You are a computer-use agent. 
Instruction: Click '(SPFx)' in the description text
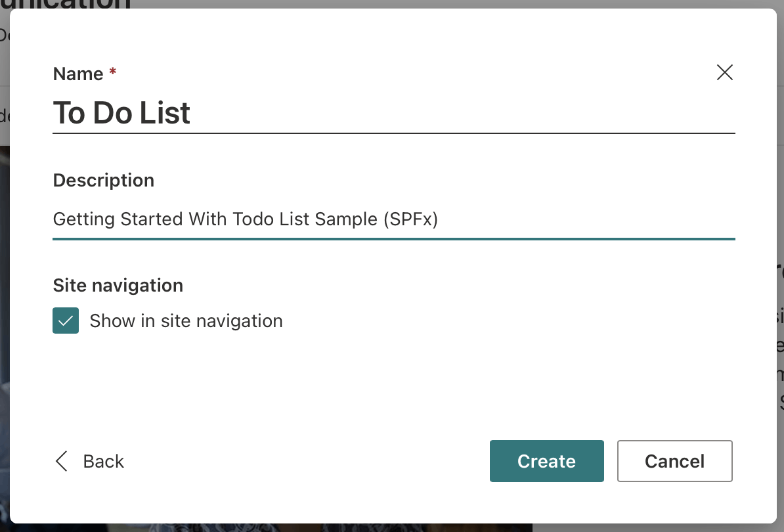[410, 219]
